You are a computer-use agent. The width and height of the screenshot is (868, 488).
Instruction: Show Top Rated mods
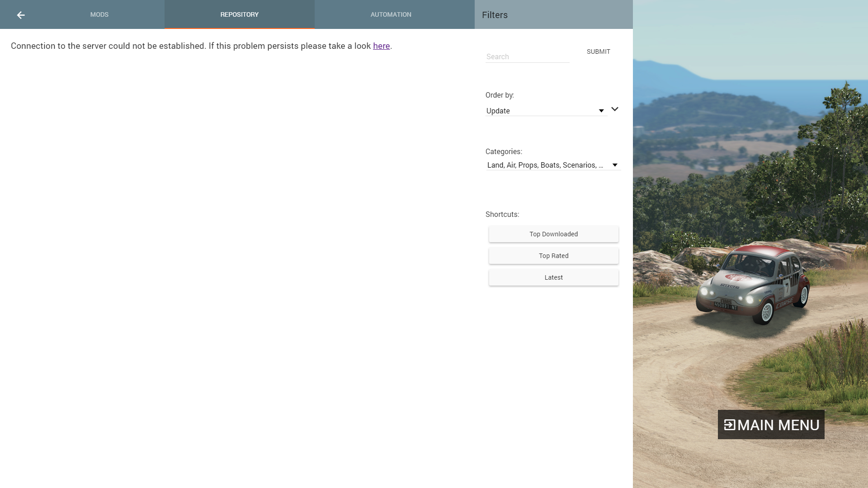point(554,256)
